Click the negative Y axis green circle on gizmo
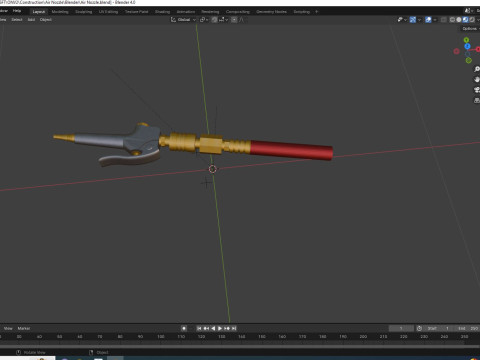This screenshot has height=360, width=480. (x=469, y=60)
